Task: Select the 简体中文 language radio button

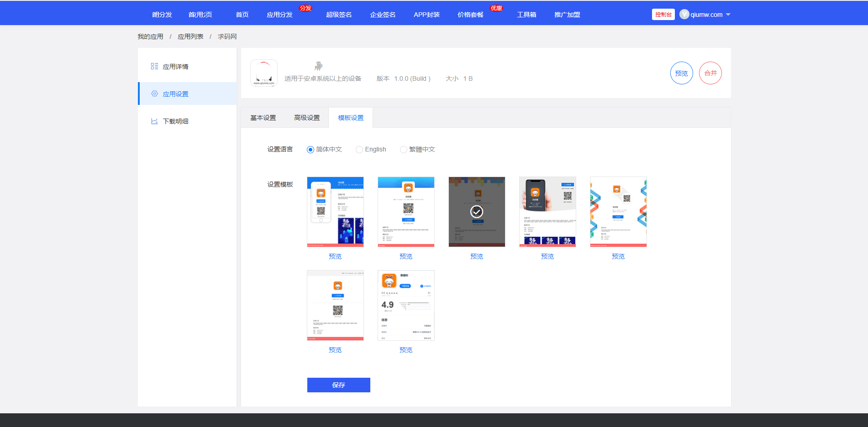Action: tap(310, 150)
